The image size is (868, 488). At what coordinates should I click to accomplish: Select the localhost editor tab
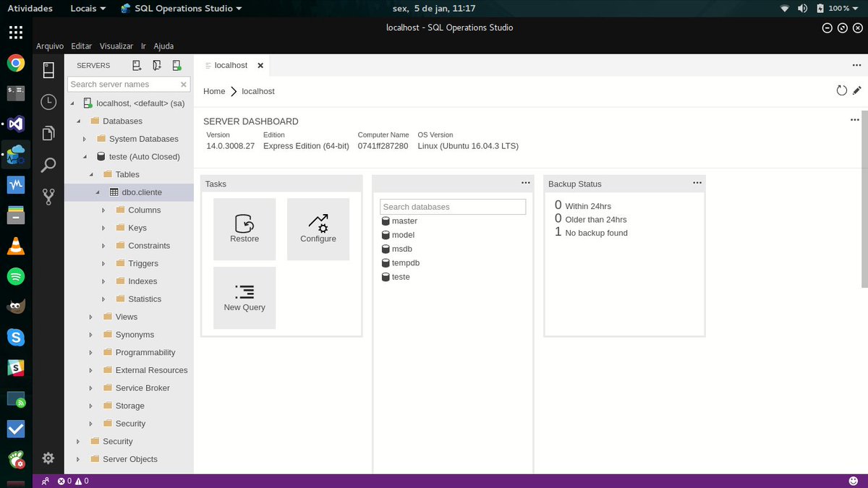[x=231, y=65]
